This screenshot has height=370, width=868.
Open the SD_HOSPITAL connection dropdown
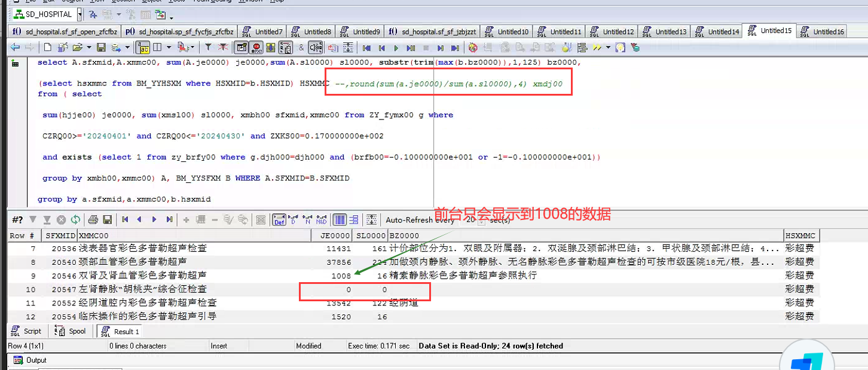tap(80, 14)
